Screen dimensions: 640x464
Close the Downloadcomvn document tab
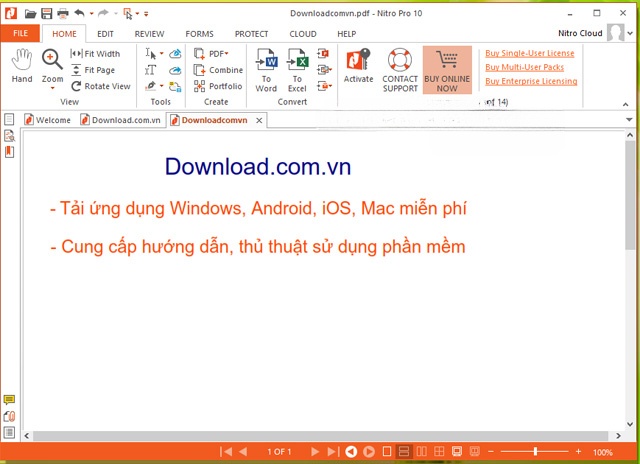pyautogui.click(x=259, y=120)
